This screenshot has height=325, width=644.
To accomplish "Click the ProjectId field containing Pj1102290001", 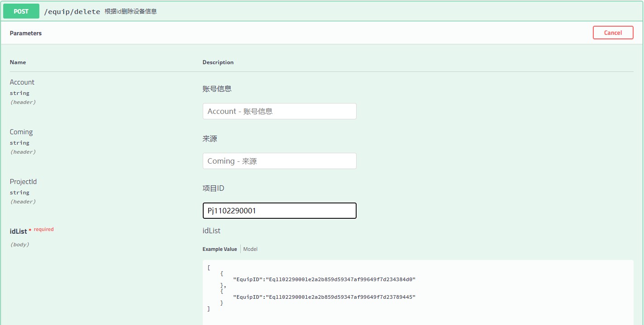I will click(x=279, y=211).
